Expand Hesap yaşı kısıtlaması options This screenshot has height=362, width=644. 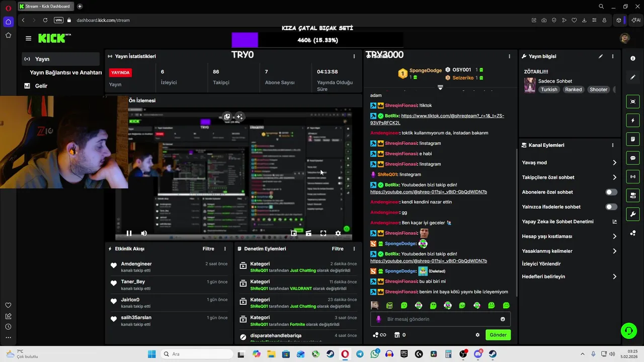[614, 236]
